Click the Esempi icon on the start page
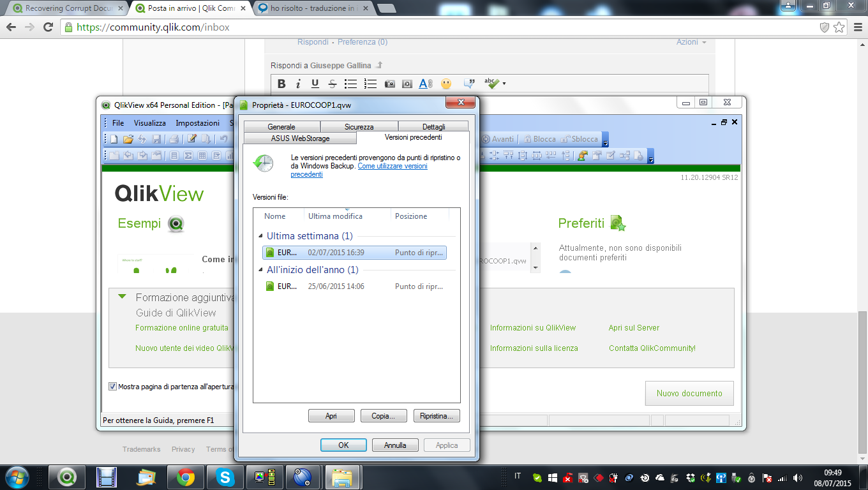 176,224
